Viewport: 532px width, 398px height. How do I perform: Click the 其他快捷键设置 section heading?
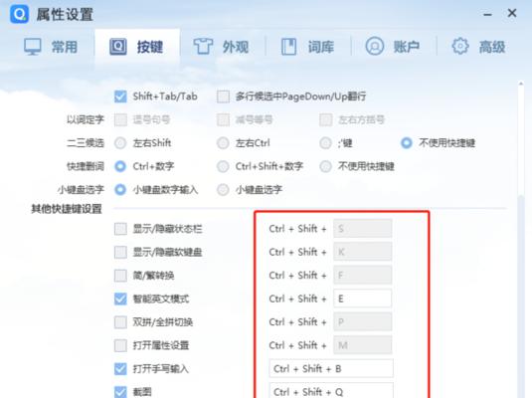point(67,209)
